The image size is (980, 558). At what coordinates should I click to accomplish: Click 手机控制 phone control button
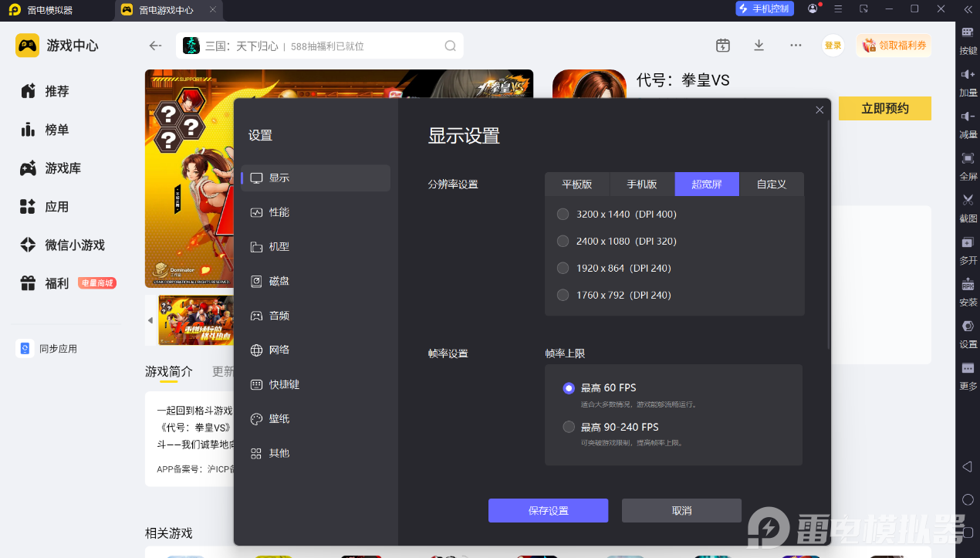pos(764,8)
